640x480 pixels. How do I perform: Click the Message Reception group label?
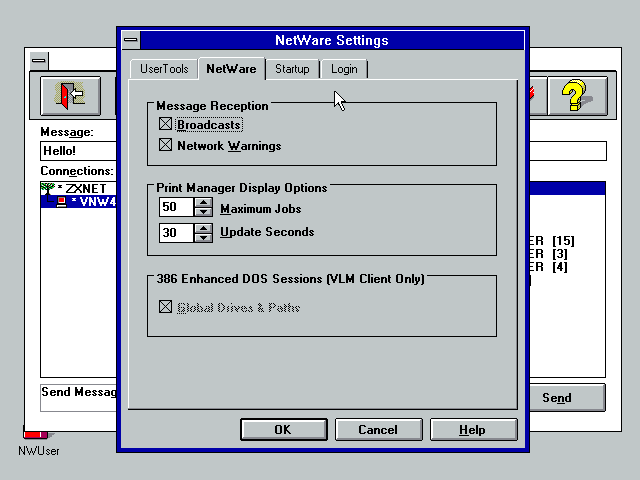[212, 106]
